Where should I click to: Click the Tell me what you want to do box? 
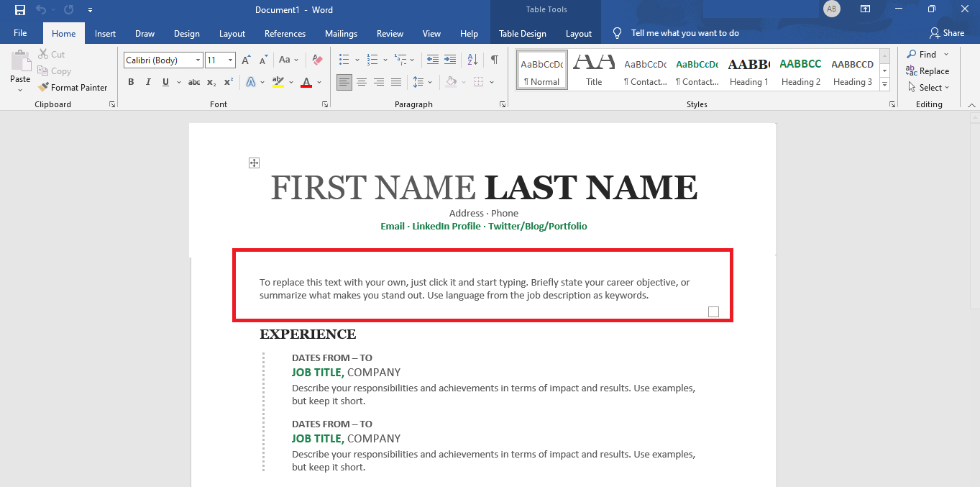[x=685, y=33]
